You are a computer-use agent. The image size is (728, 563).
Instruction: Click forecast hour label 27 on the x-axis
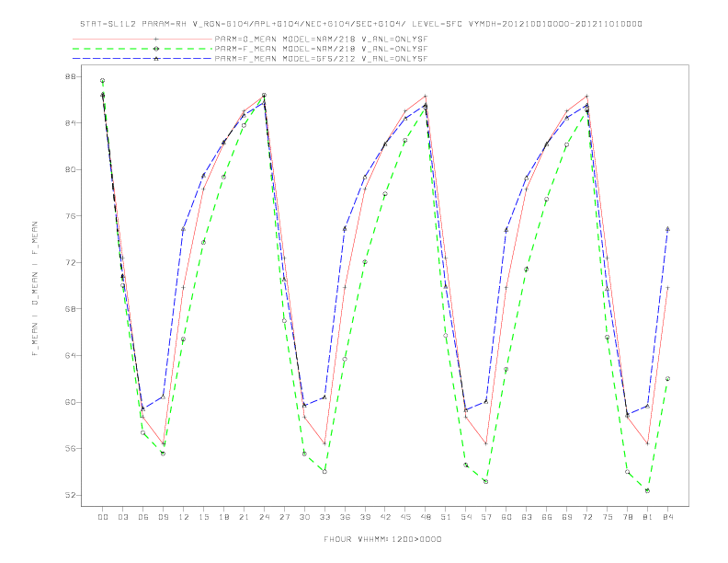tap(285, 517)
